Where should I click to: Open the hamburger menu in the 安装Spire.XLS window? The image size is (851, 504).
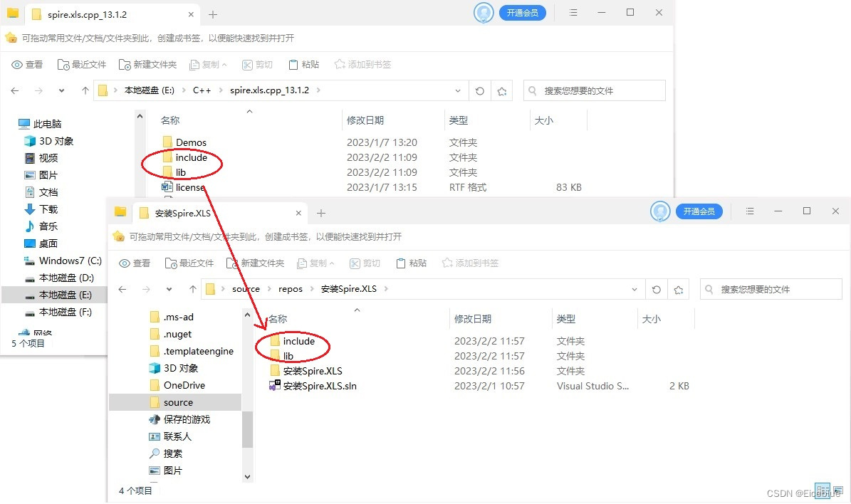click(x=749, y=211)
